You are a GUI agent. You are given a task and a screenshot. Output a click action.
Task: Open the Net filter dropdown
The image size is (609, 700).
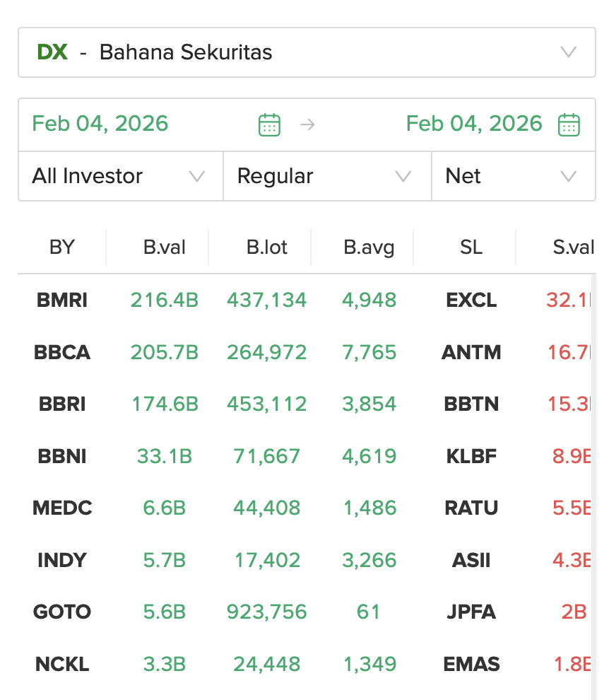pyautogui.click(x=513, y=176)
